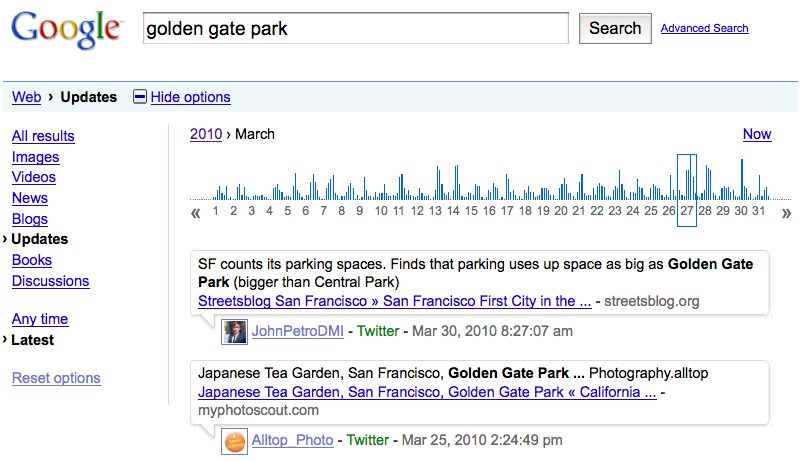Select News in the sidebar
Screen dimensions: 800x461
[x=30, y=198]
